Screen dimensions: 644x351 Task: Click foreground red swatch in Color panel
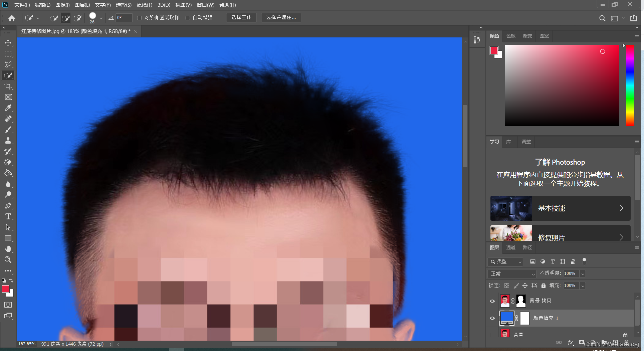(x=494, y=50)
